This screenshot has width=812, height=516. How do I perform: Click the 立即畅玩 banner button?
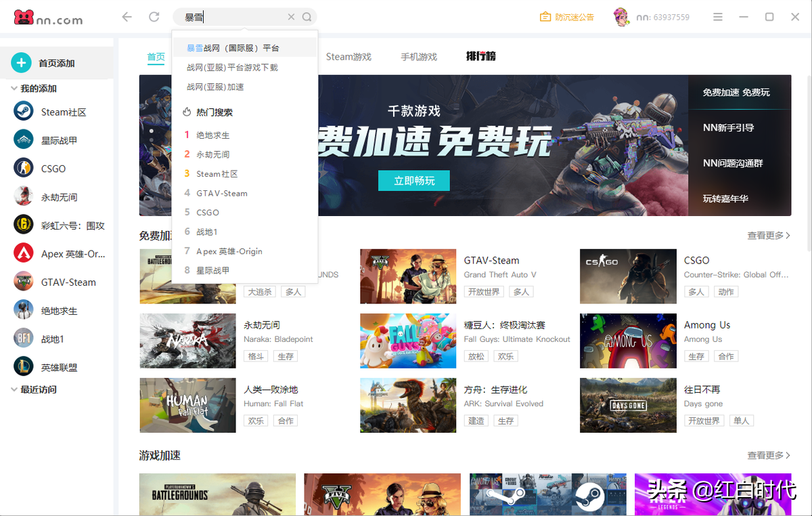tap(413, 181)
